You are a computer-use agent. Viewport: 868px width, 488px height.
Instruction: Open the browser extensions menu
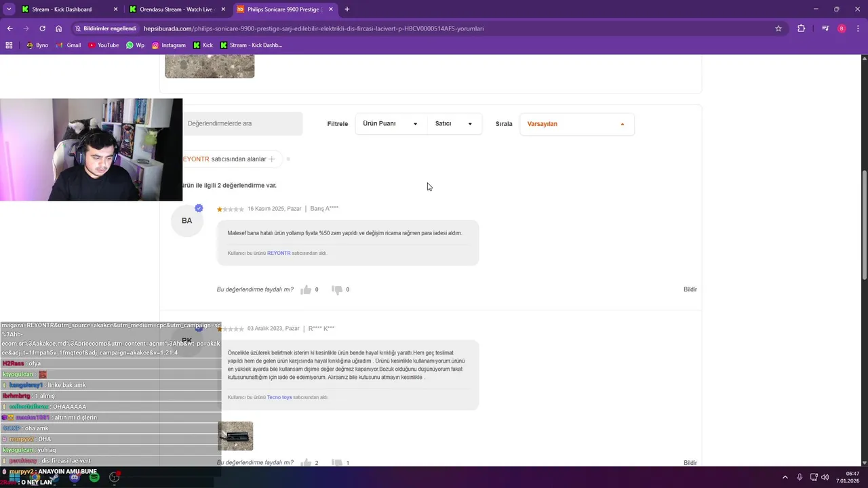pyautogui.click(x=802, y=28)
